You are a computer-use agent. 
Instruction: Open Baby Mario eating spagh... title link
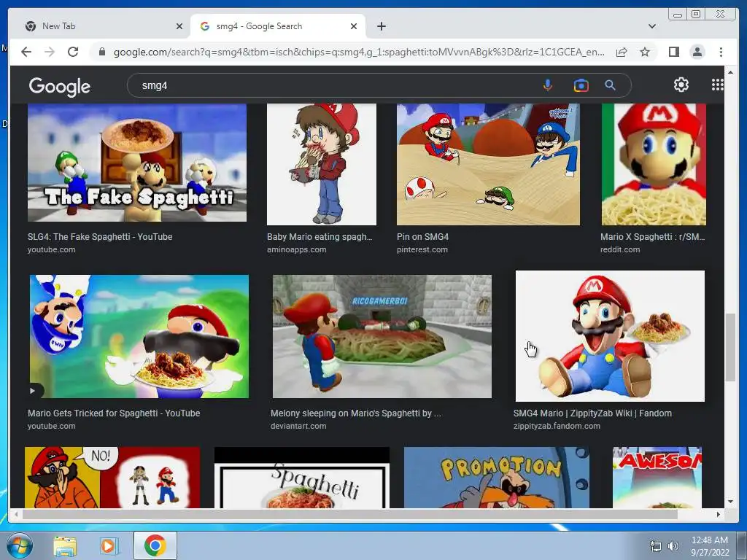[x=320, y=237]
